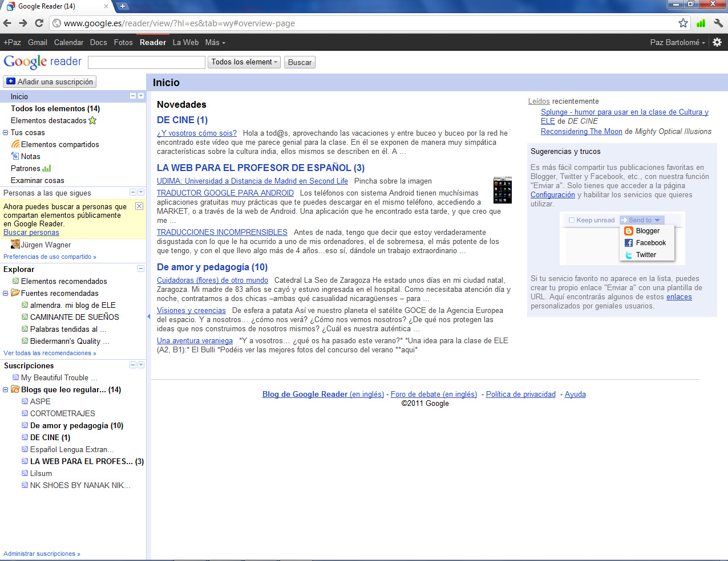Collapse the Tus cosas tree section

[x=5, y=133]
